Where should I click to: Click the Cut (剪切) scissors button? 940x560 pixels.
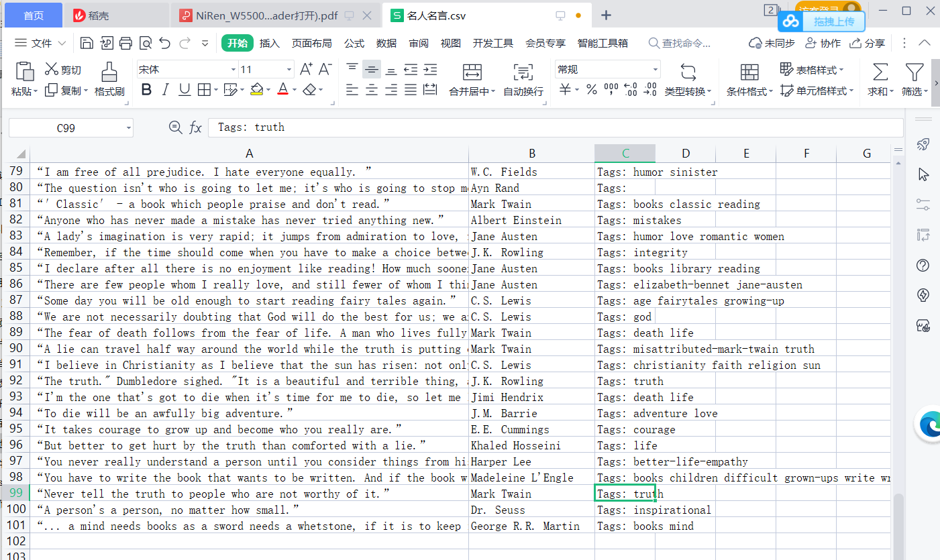click(63, 69)
